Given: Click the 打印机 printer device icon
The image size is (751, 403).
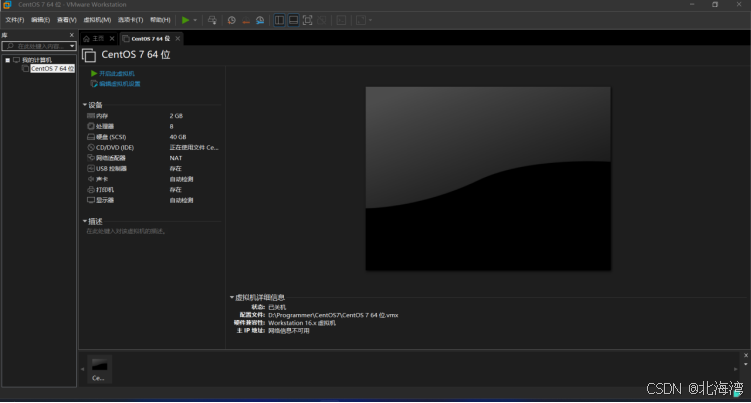Looking at the screenshot, I should tap(91, 190).
